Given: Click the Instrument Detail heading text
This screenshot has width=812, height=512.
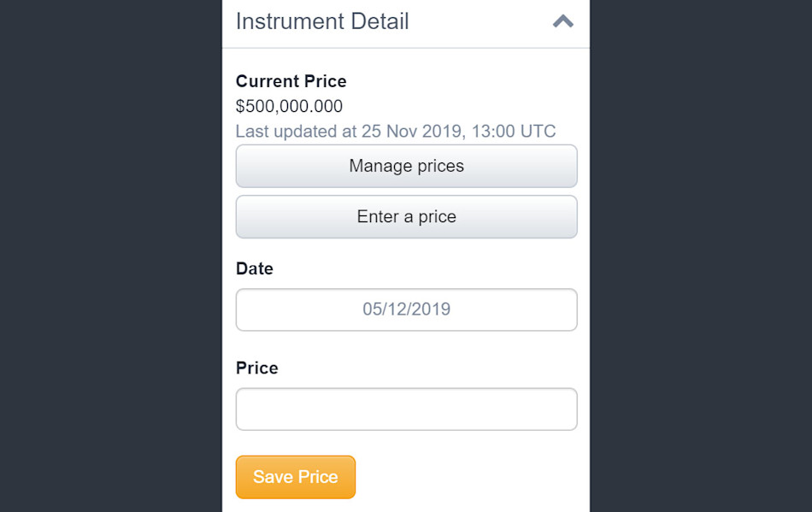Looking at the screenshot, I should tap(322, 21).
